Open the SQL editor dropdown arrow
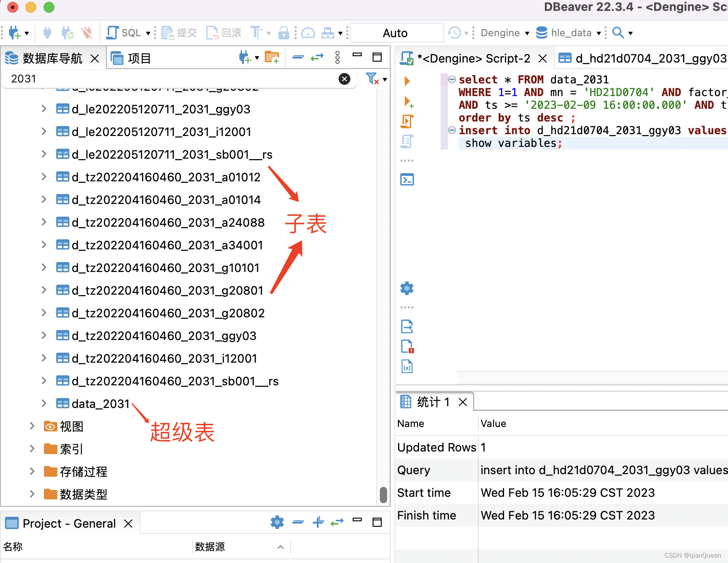 pos(148,33)
